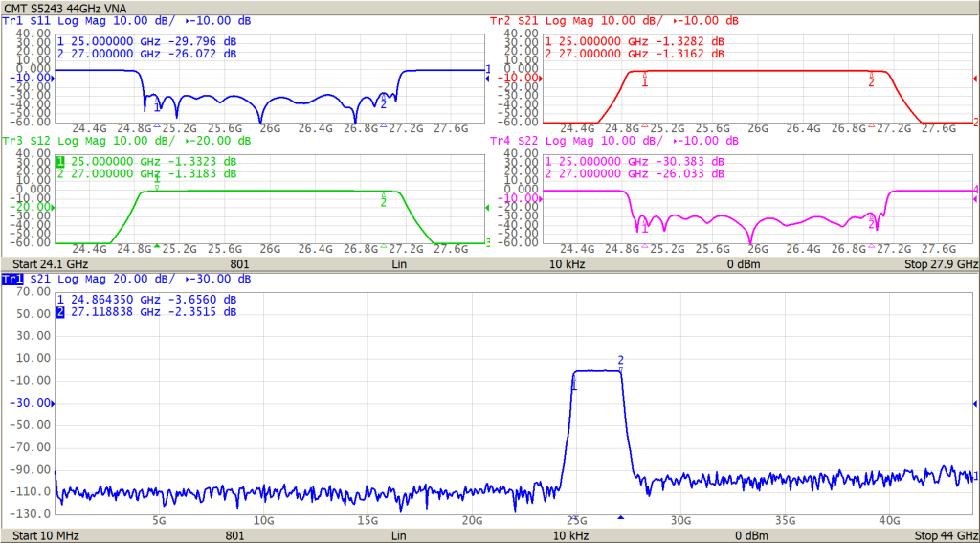Select the highlighted marker 2 readout in bottom chart
Viewport: 980px width, 543px height.
click(60, 312)
